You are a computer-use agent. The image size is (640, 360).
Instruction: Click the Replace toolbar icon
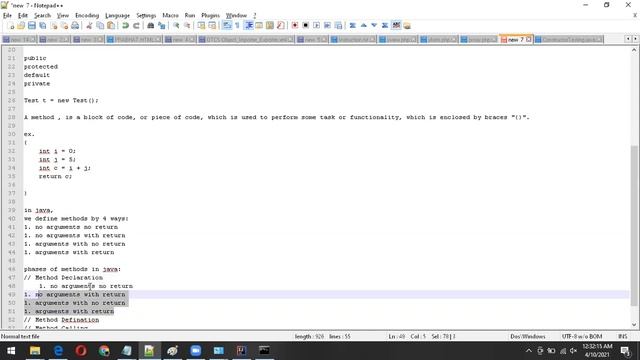click(x=162, y=26)
